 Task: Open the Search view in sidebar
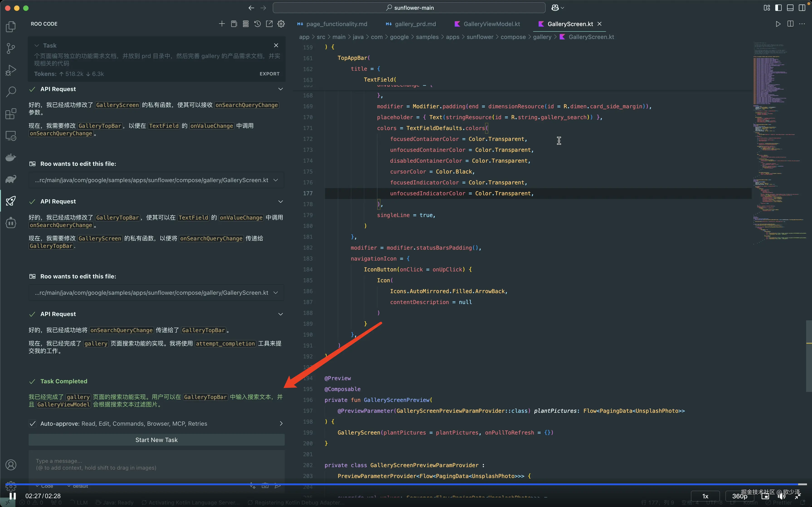(11, 91)
